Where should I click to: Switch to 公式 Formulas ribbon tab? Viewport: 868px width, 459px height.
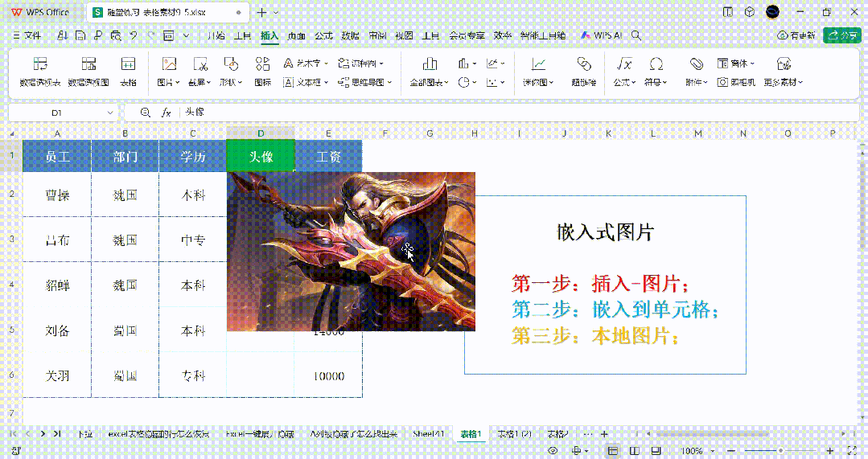coord(323,35)
